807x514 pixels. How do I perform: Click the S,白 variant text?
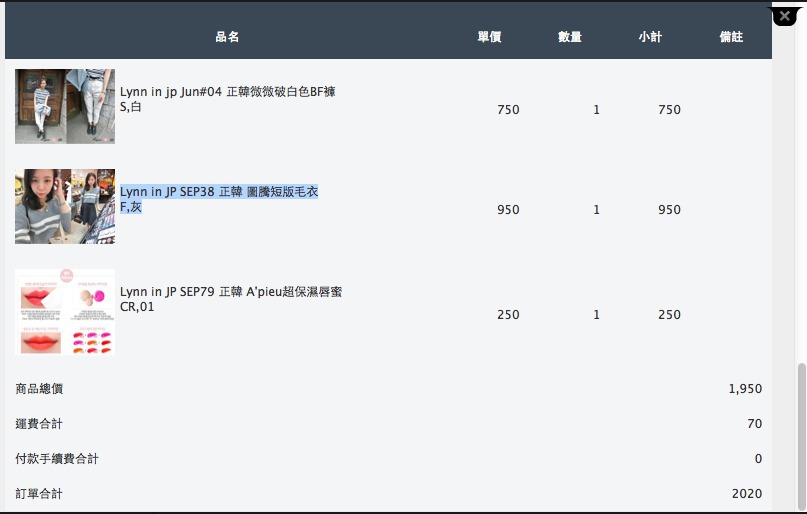131,107
